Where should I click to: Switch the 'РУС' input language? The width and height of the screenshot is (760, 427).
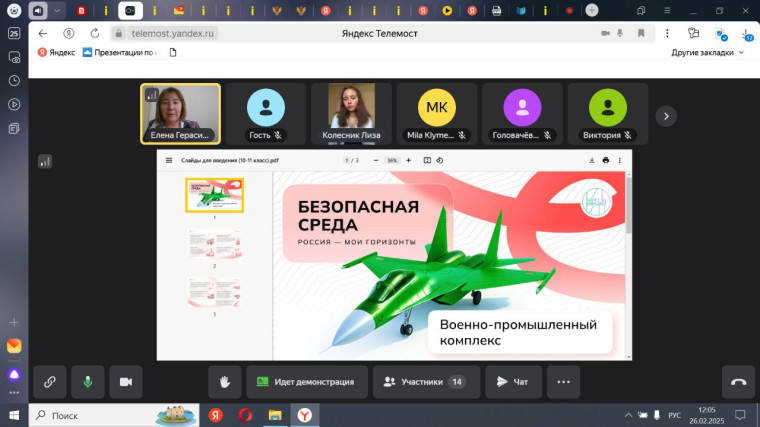(674, 415)
